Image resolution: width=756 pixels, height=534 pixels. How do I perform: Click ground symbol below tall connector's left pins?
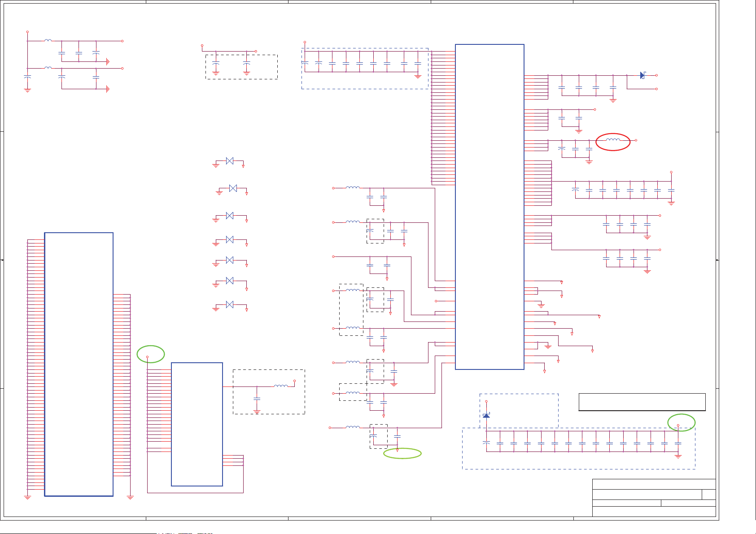pos(27,497)
